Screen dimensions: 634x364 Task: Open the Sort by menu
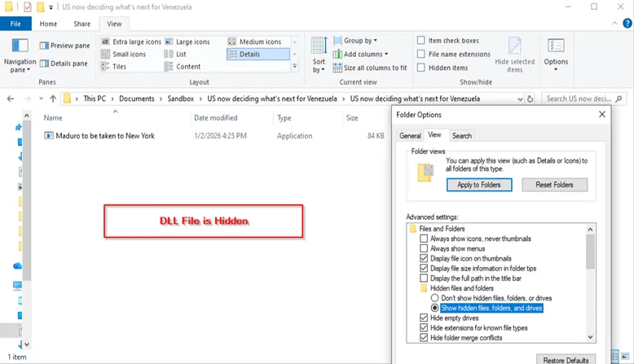(x=319, y=55)
